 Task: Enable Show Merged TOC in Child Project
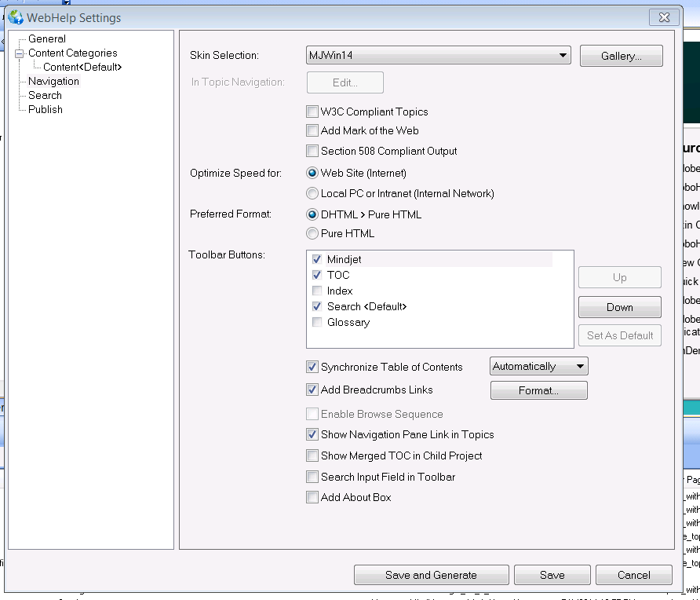pyautogui.click(x=312, y=455)
